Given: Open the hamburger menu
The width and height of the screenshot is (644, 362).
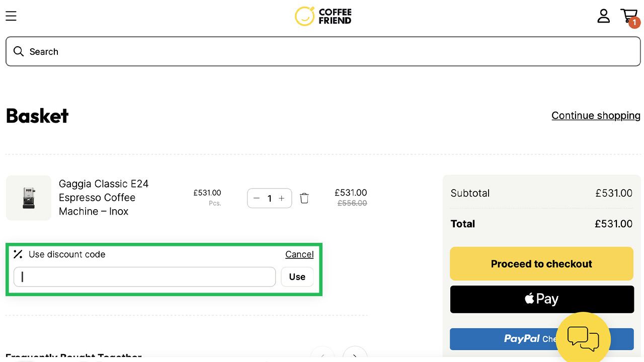Looking at the screenshot, I should [11, 16].
